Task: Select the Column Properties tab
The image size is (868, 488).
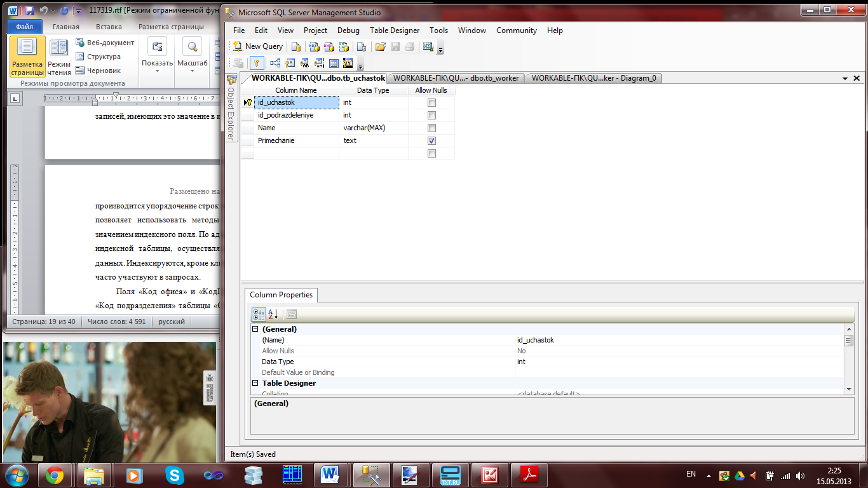Action: [x=281, y=295]
